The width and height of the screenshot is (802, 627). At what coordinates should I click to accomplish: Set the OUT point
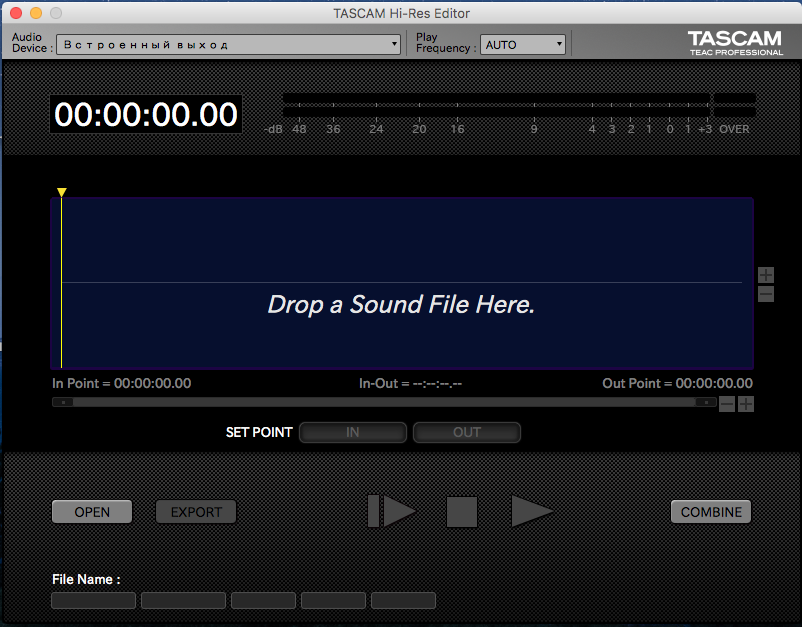[467, 432]
